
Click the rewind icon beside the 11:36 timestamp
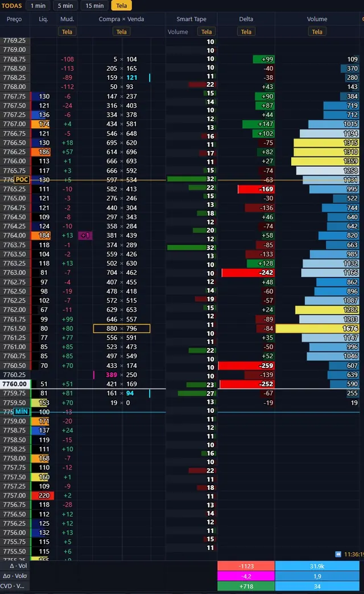[338, 554]
